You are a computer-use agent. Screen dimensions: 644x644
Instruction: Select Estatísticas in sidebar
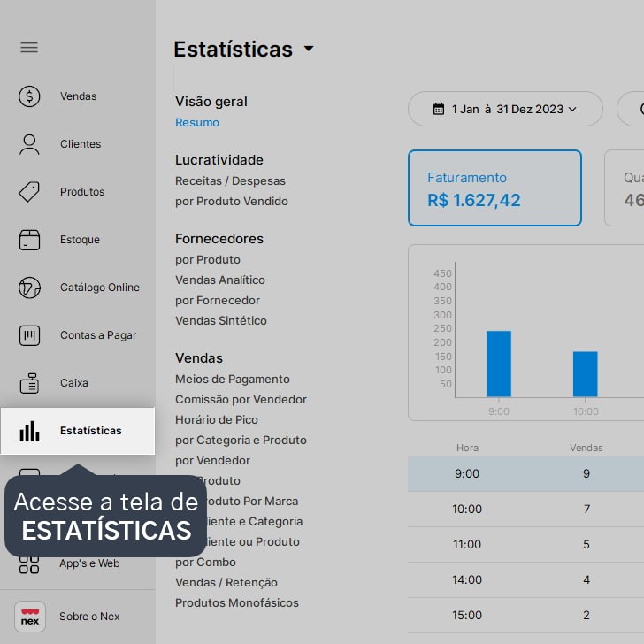pyautogui.click(x=78, y=431)
